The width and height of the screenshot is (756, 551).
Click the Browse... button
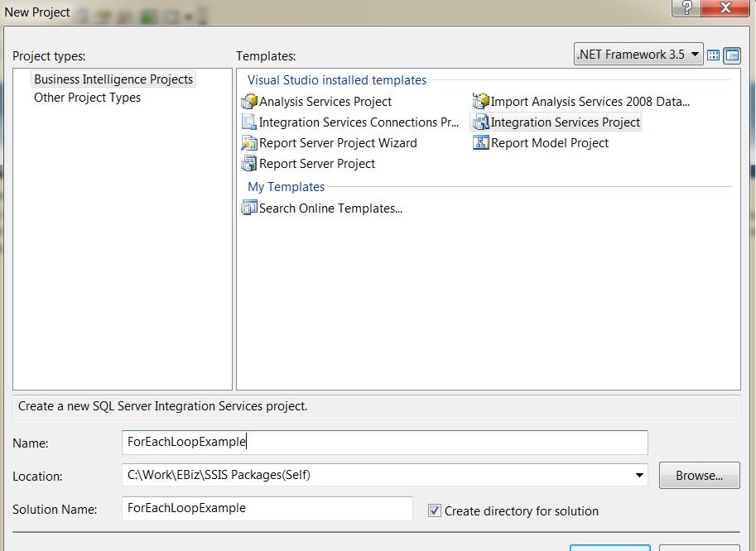(698, 476)
